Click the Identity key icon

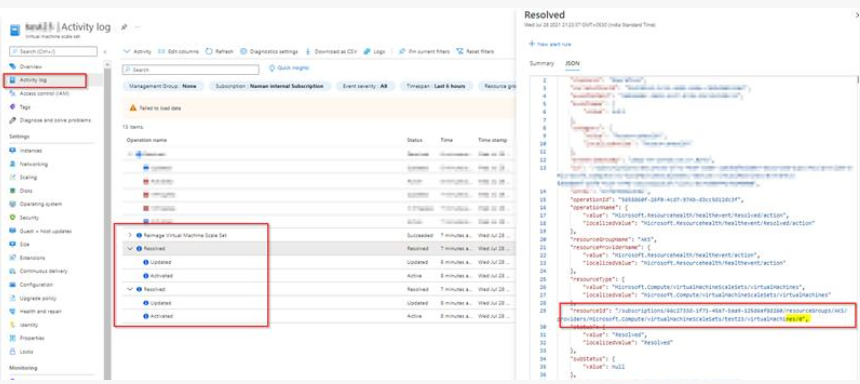click(13, 325)
